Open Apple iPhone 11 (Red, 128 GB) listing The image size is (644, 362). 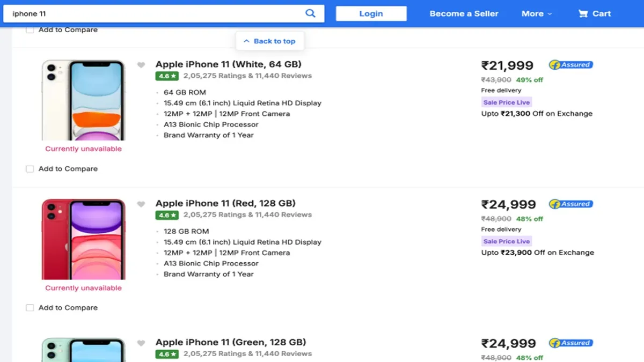click(x=225, y=203)
